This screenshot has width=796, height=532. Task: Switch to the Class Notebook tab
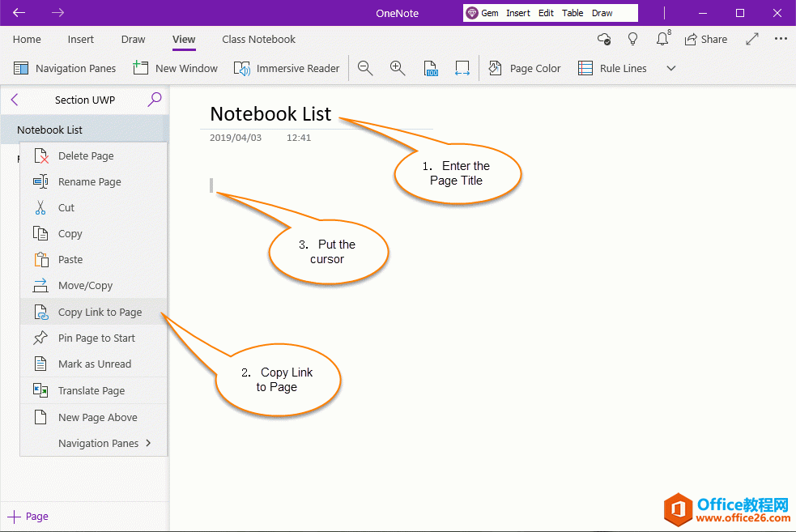258,39
